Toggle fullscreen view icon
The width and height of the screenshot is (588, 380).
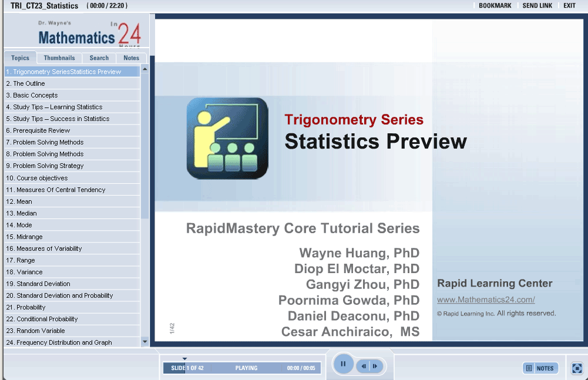coord(576,368)
